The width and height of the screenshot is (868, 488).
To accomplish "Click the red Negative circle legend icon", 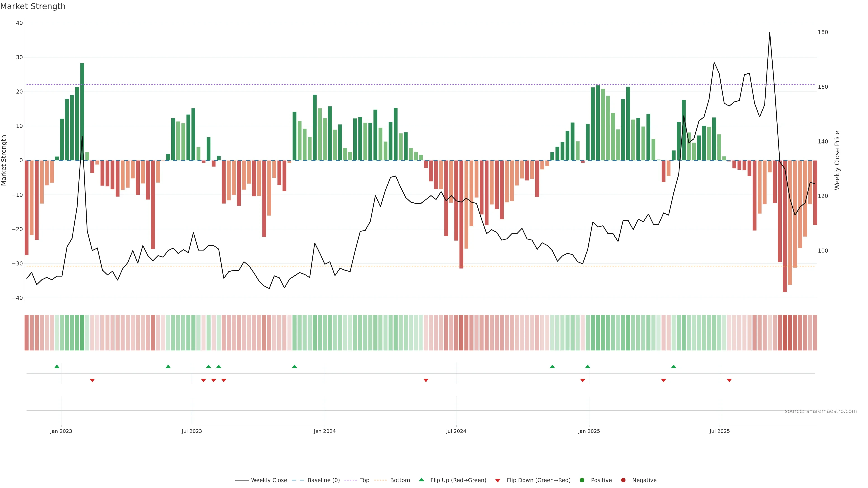I will (x=623, y=480).
